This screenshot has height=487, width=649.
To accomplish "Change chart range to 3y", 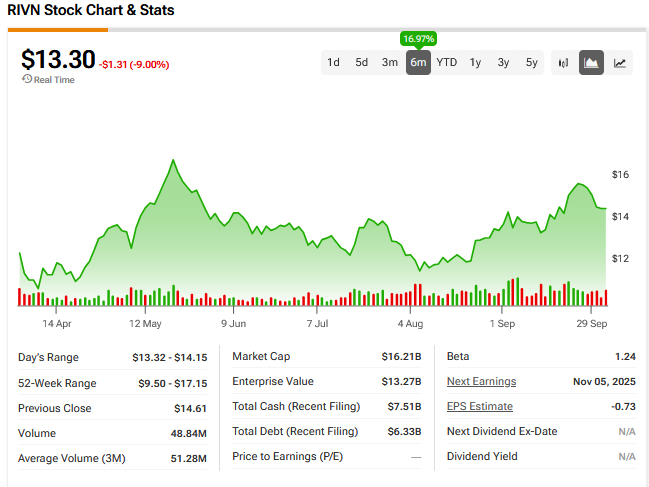I will [503, 62].
